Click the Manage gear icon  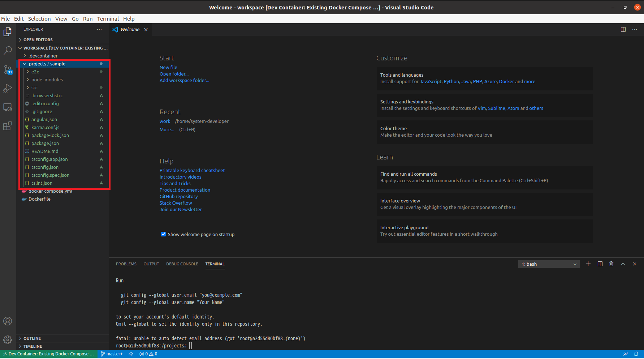coord(8,340)
